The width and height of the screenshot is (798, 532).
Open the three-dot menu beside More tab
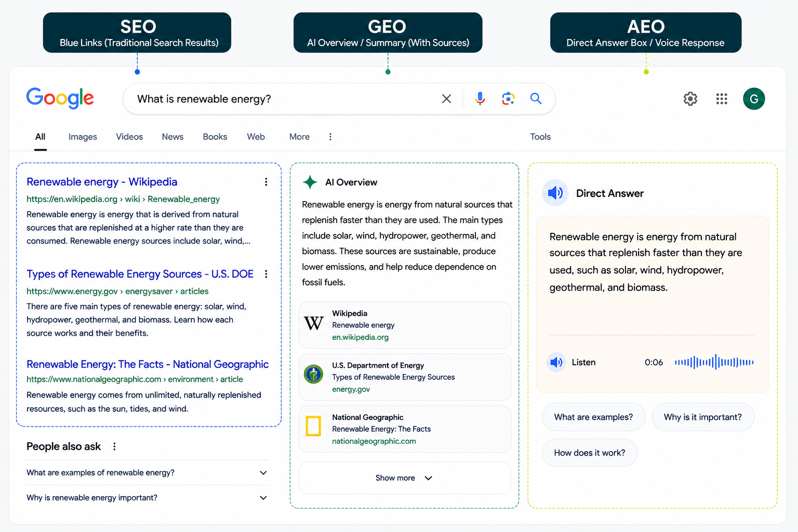click(330, 137)
